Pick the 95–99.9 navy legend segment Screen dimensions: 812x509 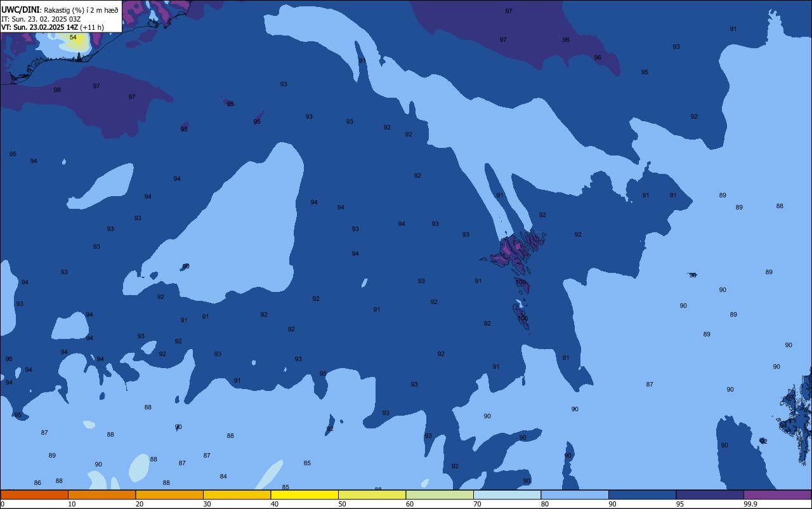(710, 494)
